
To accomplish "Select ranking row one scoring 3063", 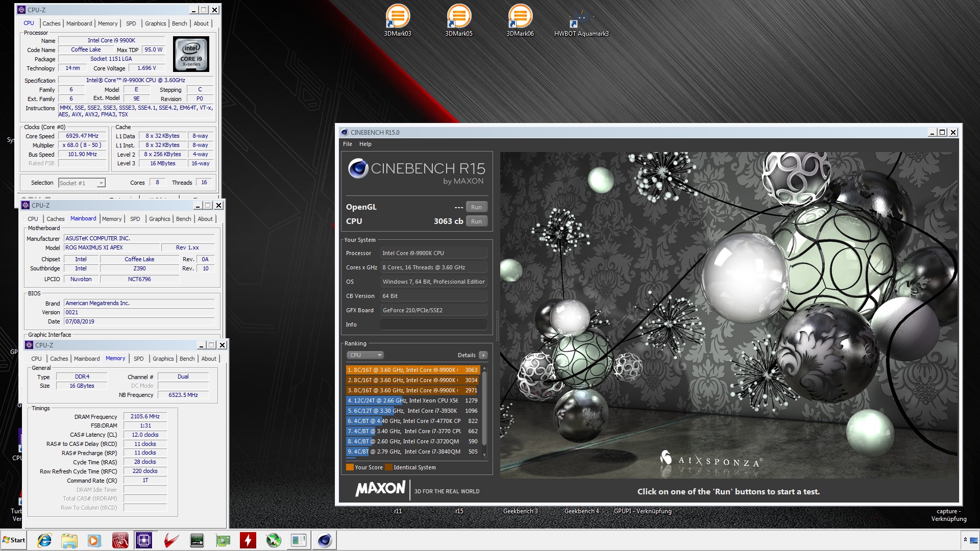I will point(412,370).
